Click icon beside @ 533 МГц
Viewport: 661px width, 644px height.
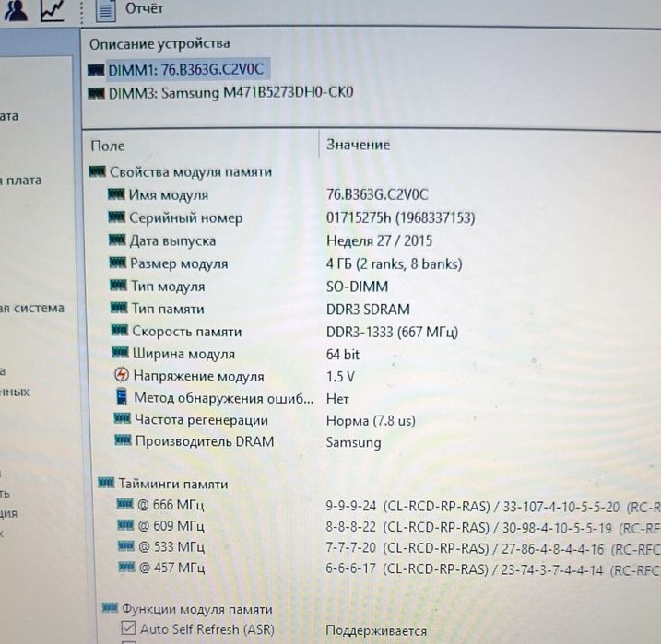(126, 545)
